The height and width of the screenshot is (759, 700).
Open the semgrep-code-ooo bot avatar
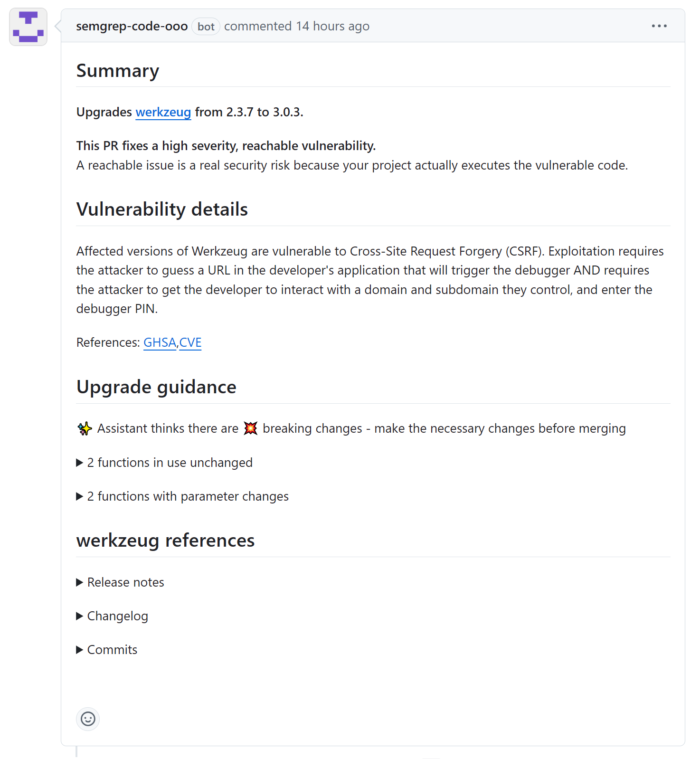(x=28, y=27)
